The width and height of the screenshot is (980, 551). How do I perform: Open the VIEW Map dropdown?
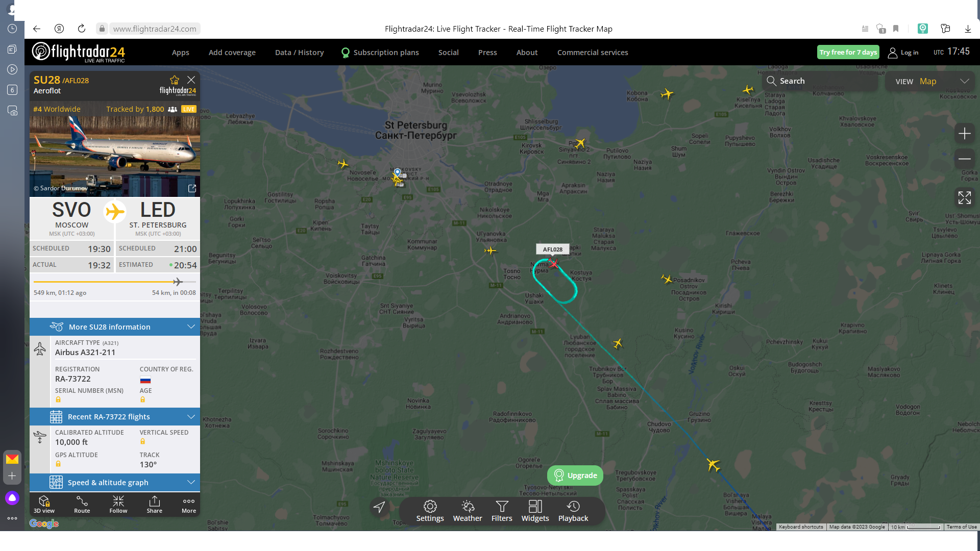pos(930,81)
